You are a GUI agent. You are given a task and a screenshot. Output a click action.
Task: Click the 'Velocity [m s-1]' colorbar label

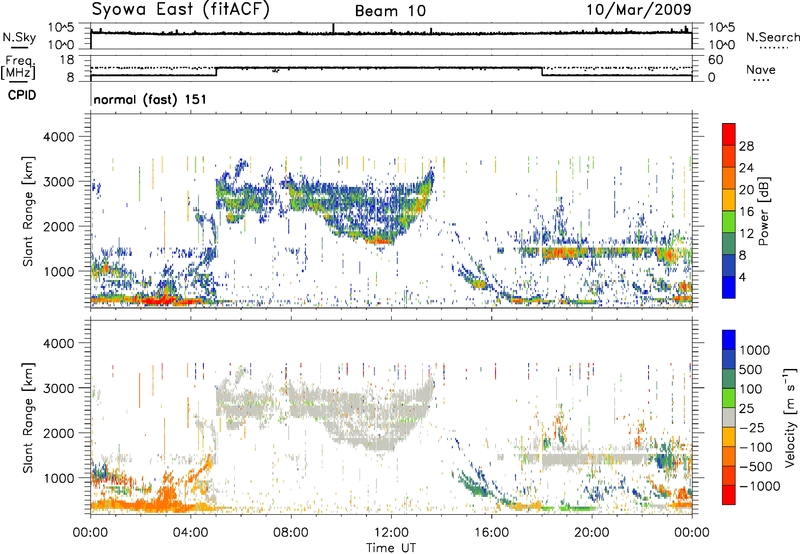(790, 417)
